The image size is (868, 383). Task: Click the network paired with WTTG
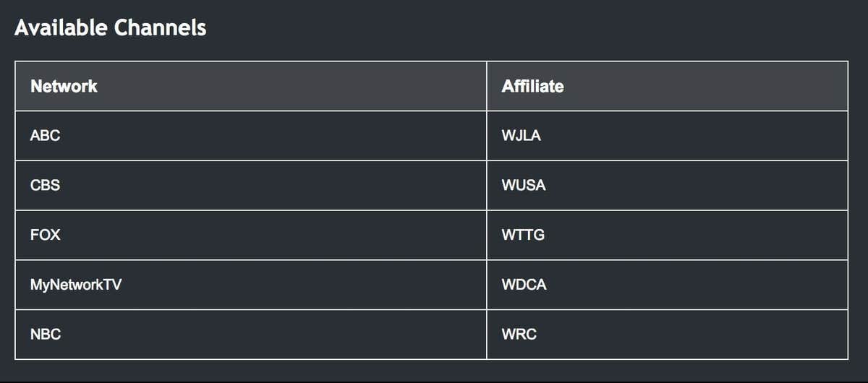click(x=45, y=235)
